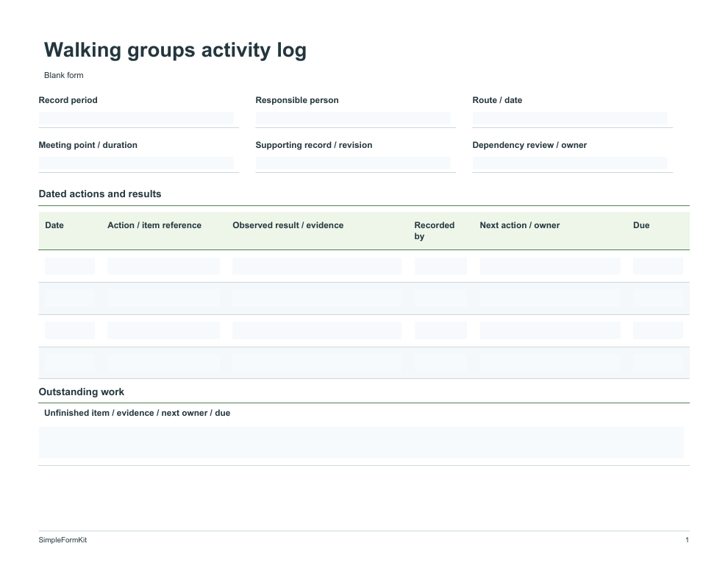Click the 'Next action / owner' column header
Image resolution: width=728 pixels, height=563 pixels.
click(x=520, y=225)
